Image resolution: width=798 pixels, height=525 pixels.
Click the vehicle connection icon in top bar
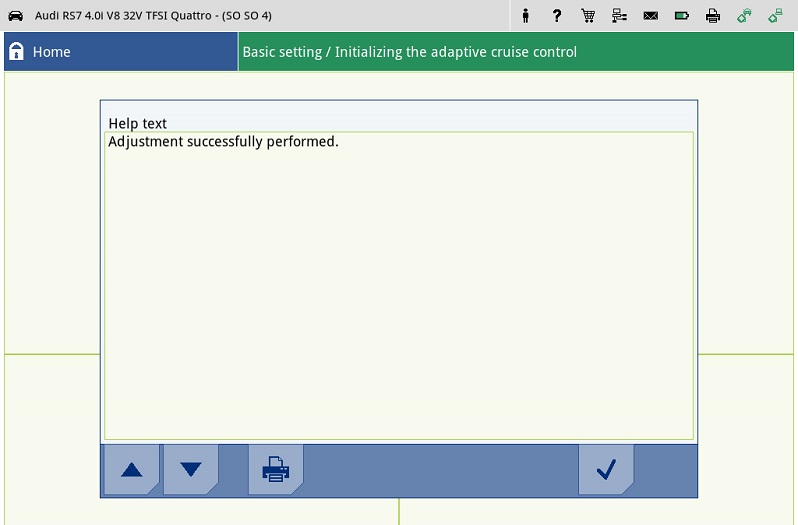[743, 16]
